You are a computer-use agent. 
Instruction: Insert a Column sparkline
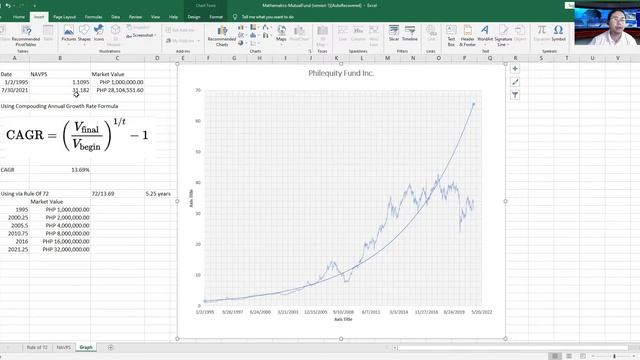[358, 33]
